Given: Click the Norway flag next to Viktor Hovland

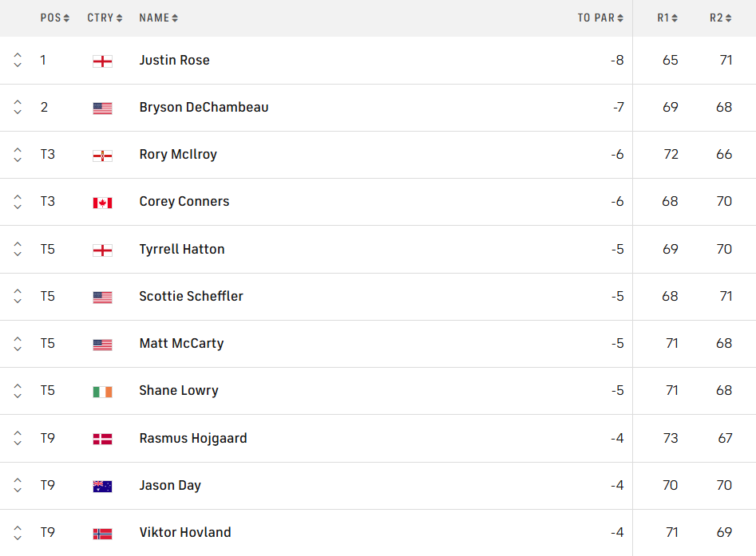Looking at the screenshot, I should pos(102,534).
